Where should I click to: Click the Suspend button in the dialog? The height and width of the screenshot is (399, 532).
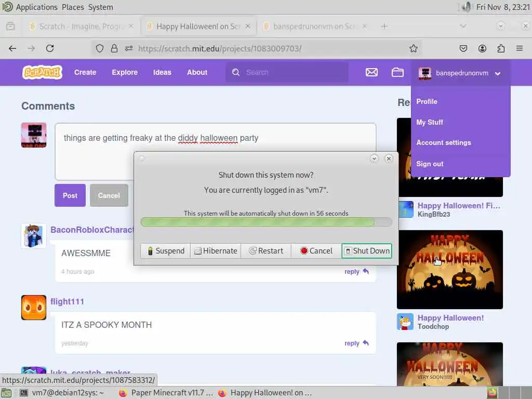[166, 251]
